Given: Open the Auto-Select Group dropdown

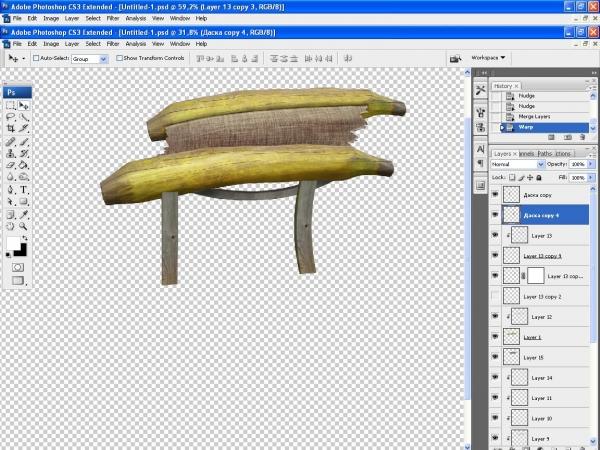Looking at the screenshot, I should [103, 59].
